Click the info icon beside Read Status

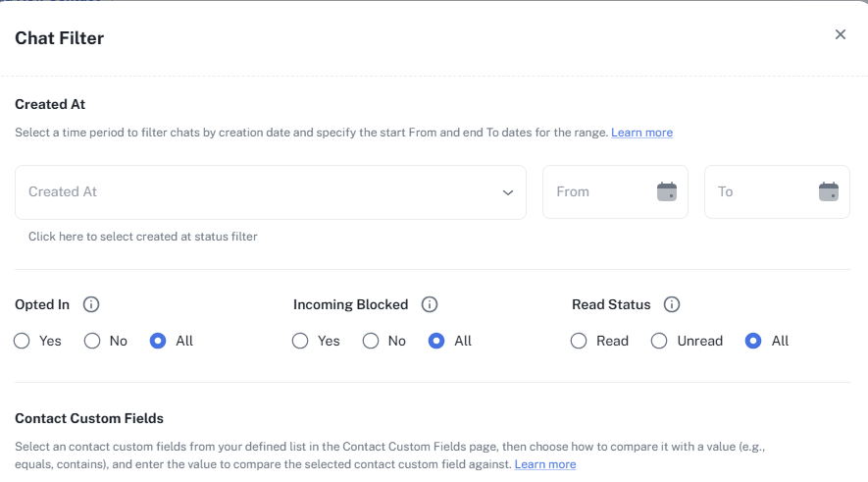pyautogui.click(x=672, y=304)
